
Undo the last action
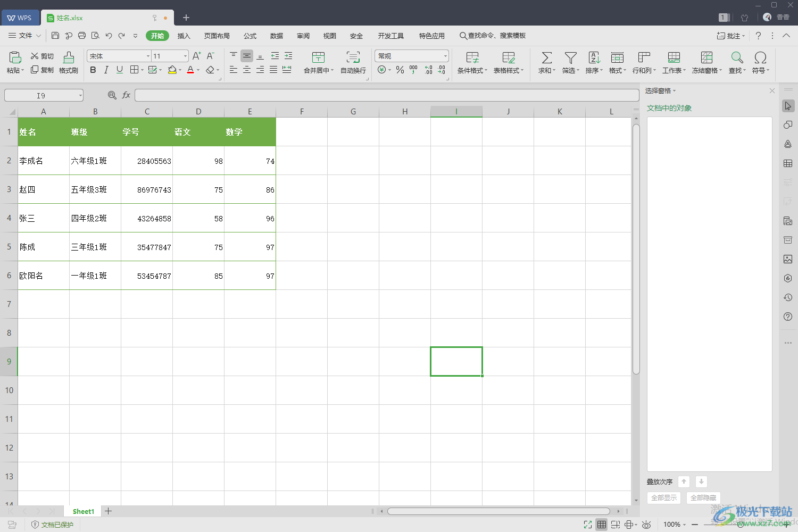[x=109, y=36]
